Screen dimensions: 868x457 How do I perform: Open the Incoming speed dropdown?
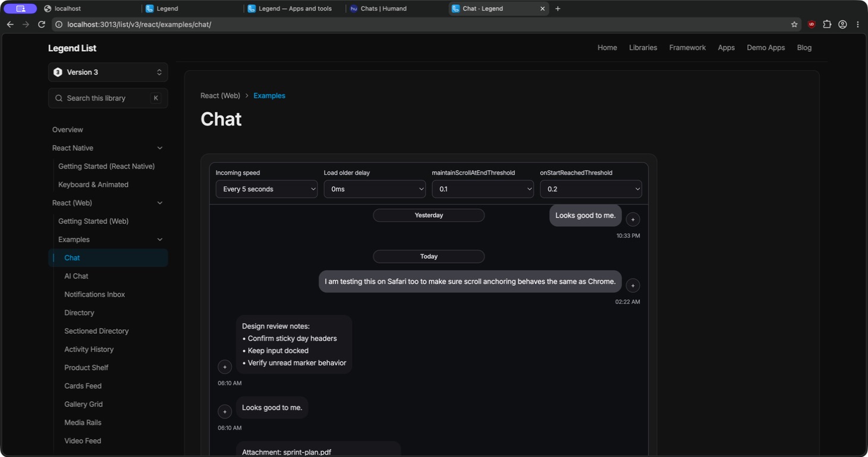click(x=266, y=189)
